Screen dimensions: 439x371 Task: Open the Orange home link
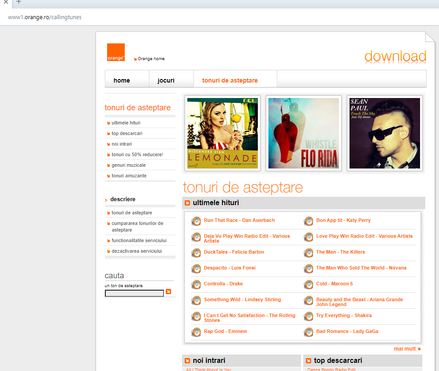pos(151,59)
